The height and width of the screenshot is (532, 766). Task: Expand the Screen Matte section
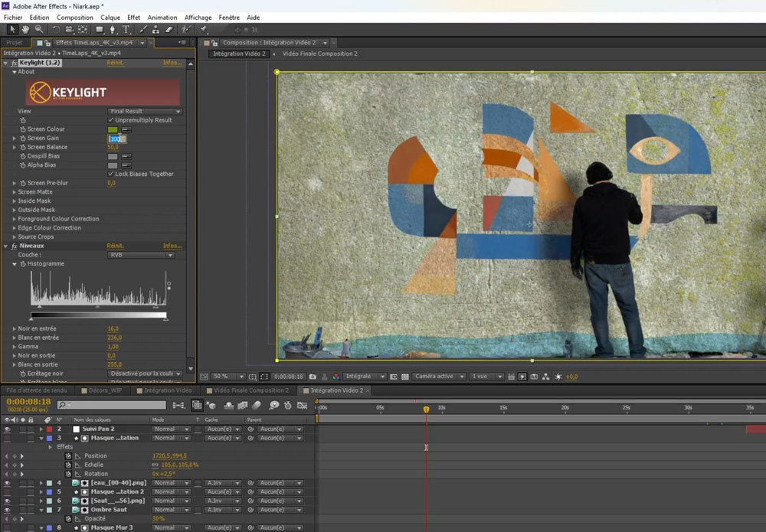click(15, 192)
